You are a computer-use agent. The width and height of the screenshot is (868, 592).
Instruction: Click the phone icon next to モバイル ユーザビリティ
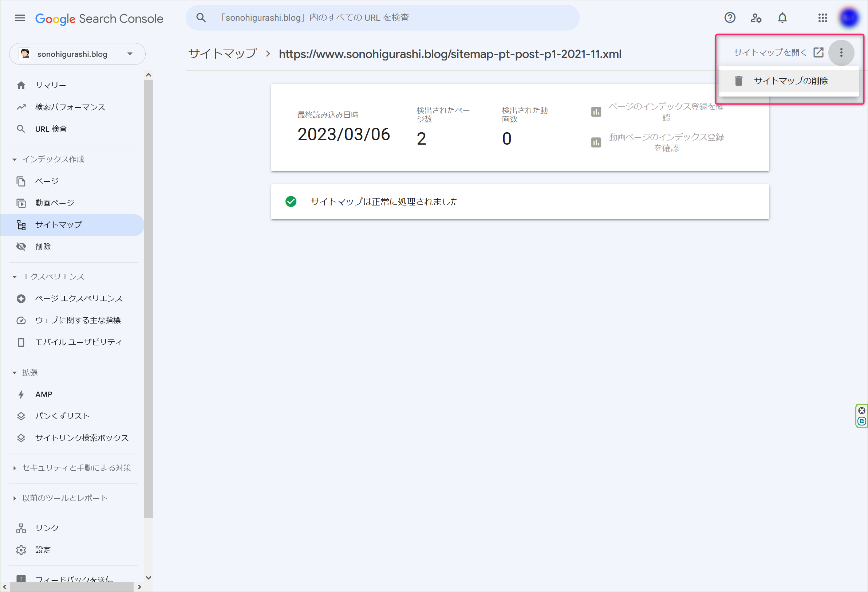[x=21, y=342]
